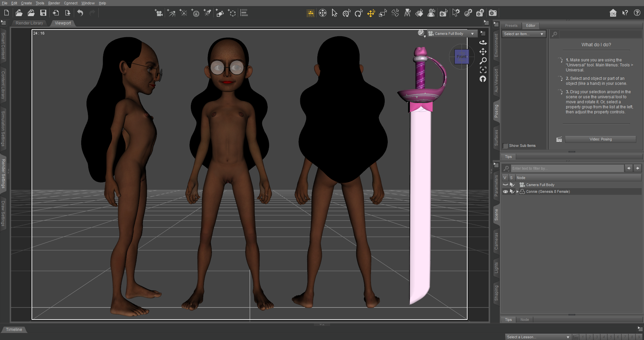644x340 pixels.
Task: Click the Video: Posing button
Action: pyautogui.click(x=600, y=139)
